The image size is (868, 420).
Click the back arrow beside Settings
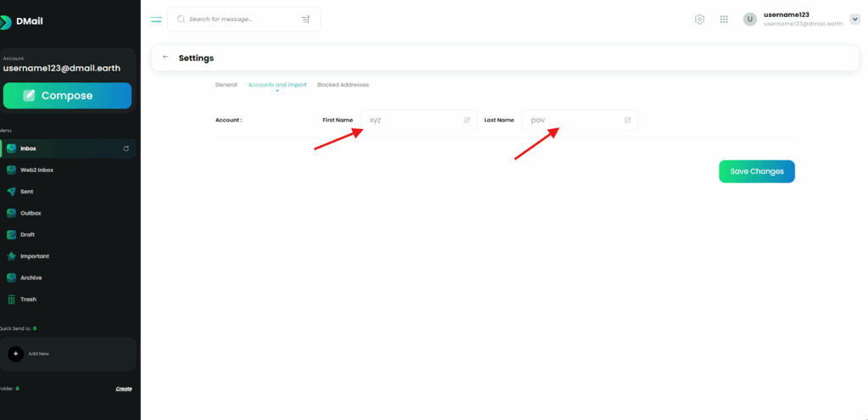[x=165, y=58]
